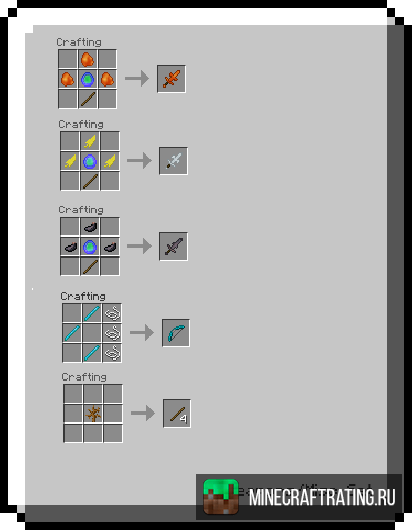Click the dark sword output in third recipe
Viewport: 412px width, 530px height.
coord(173,246)
